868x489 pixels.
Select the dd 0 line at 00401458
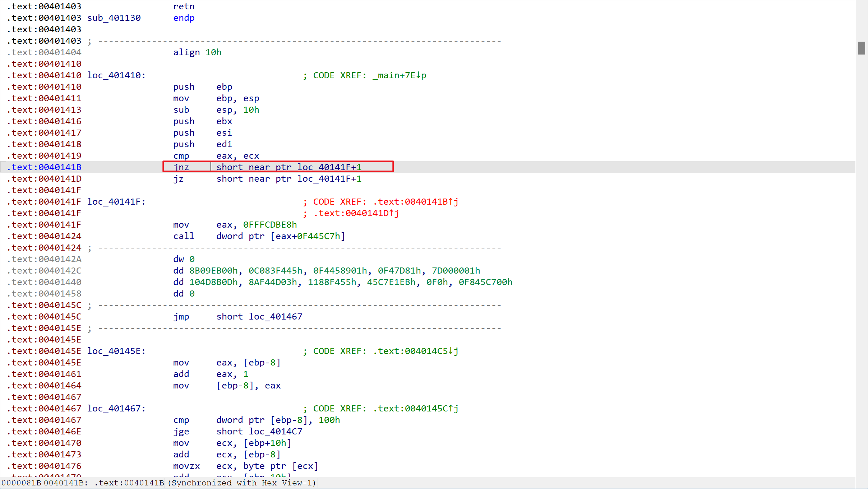pos(184,294)
